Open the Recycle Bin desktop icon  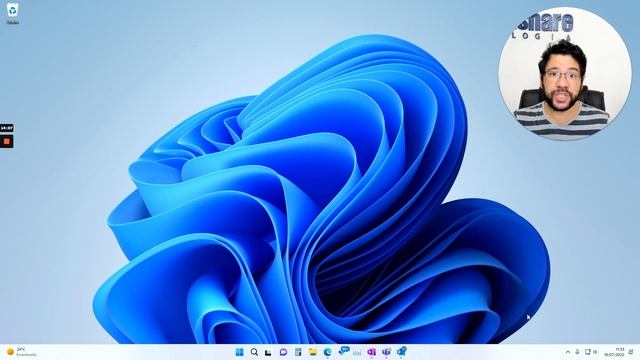point(13,13)
